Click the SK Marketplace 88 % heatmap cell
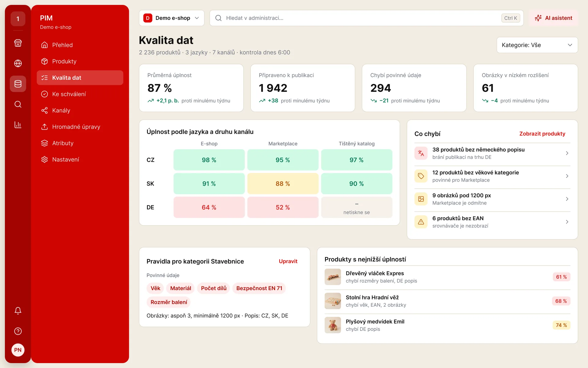The height and width of the screenshot is (368, 588). pyautogui.click(x=283, y=184)
